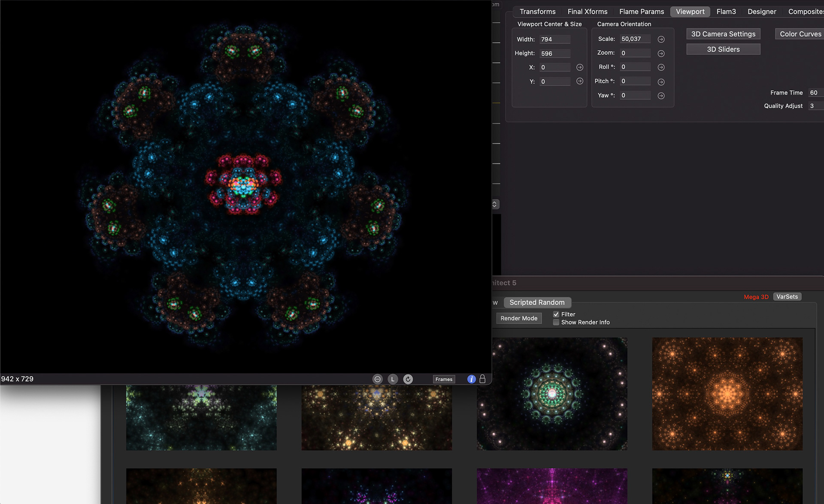Enable the Show Render Info checkbox
This screenshot has height=504, width=824.
click(556, 323)
